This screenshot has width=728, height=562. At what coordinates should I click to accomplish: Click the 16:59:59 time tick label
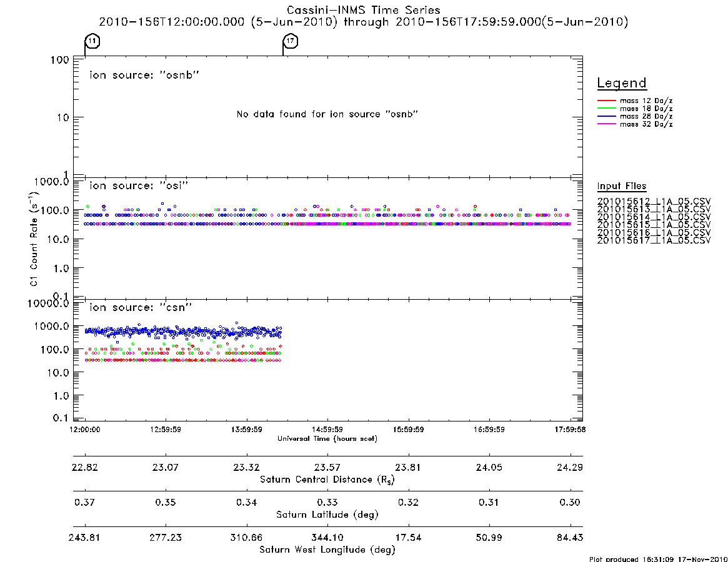(x=489, y=430)
